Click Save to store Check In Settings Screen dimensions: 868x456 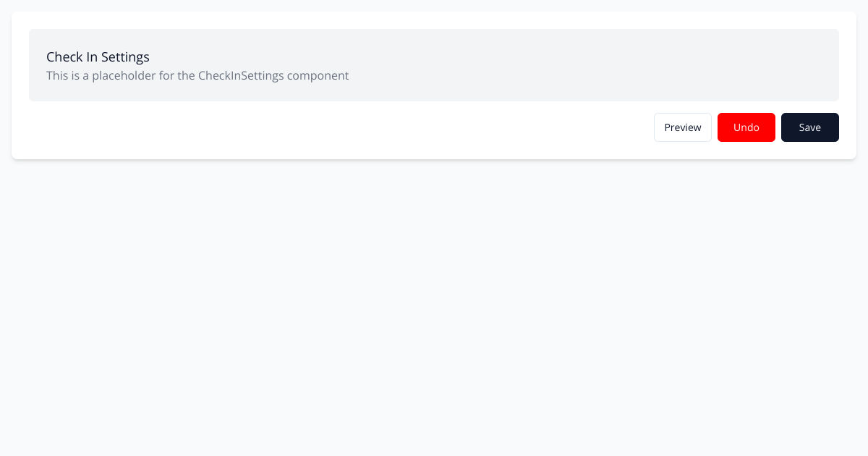[x=810, y=127]
